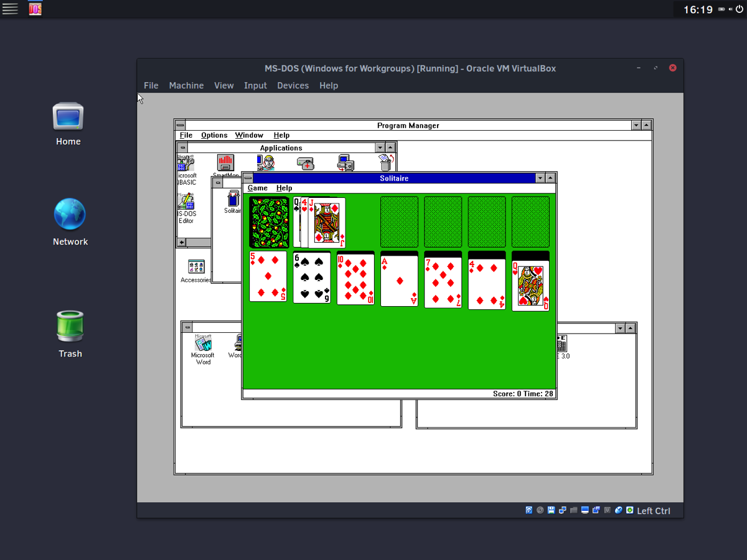Pick the 5 of diamonds tableau card
This screenshot has width=747, height=560.
pos(268,276)
